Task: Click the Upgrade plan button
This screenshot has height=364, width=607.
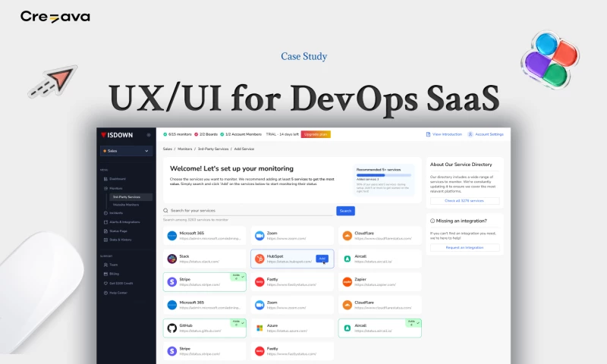Action: (x=316, y=134)
